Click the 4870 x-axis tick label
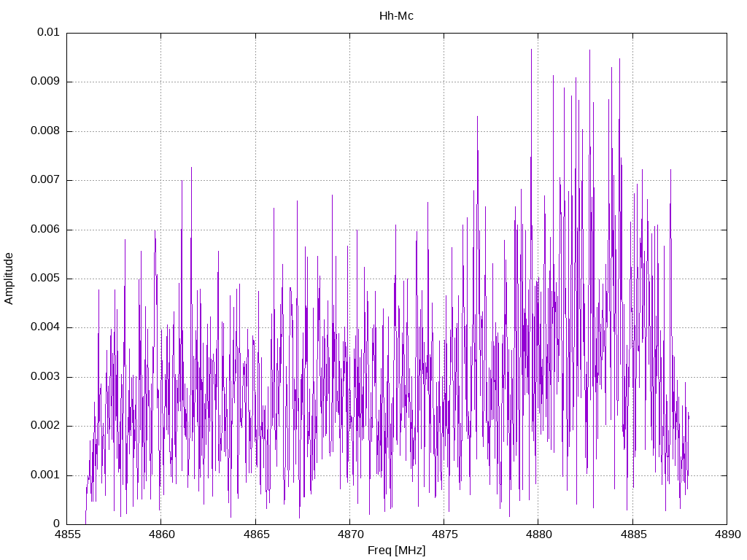 tap(350, 534)
